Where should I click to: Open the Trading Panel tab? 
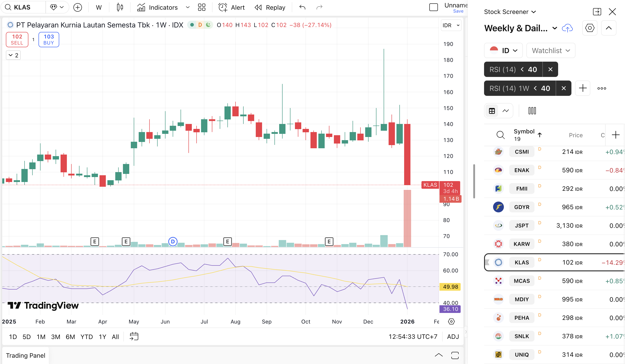pyautogui.click(x=25, y=355)
